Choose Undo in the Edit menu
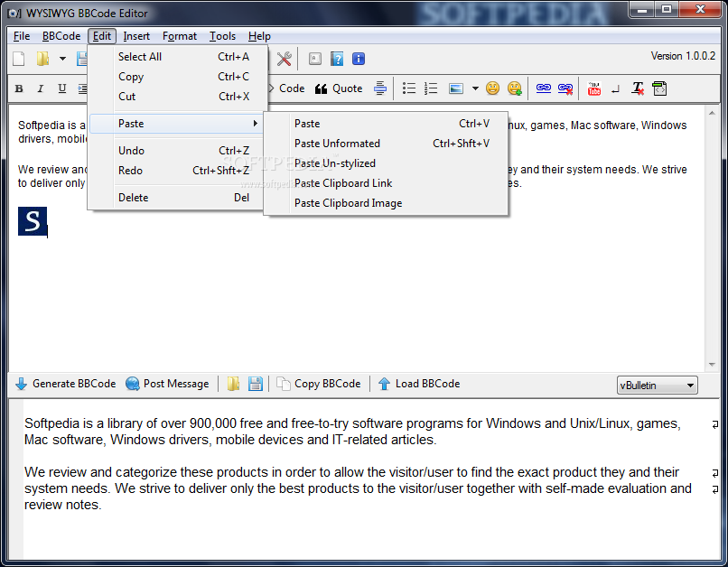The width and height of the screenshot is (728, 567). pos(178,151)
